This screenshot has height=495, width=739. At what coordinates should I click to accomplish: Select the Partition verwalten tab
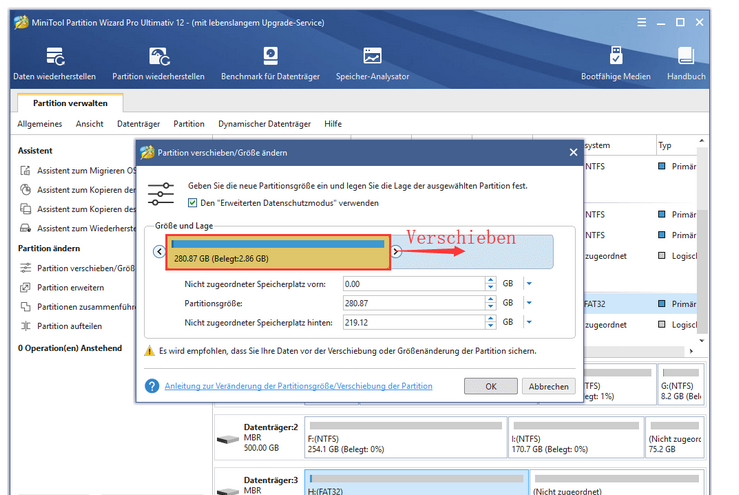[70, 103]
